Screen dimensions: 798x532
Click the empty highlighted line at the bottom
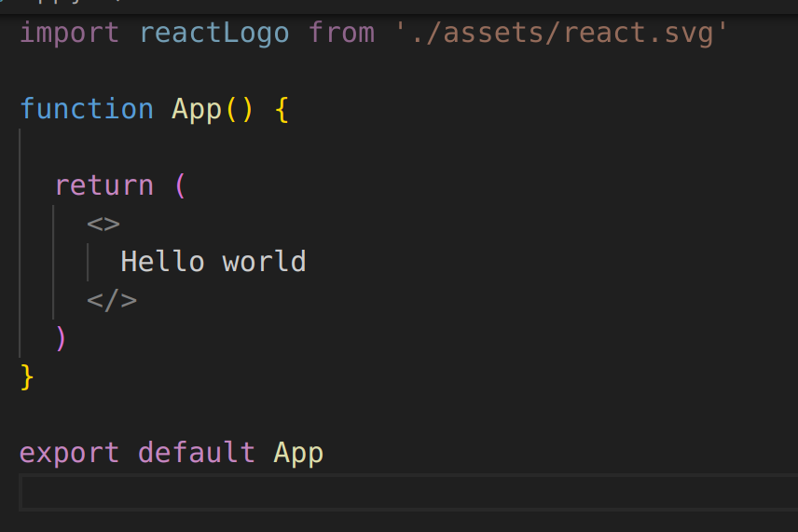(401, 492)
